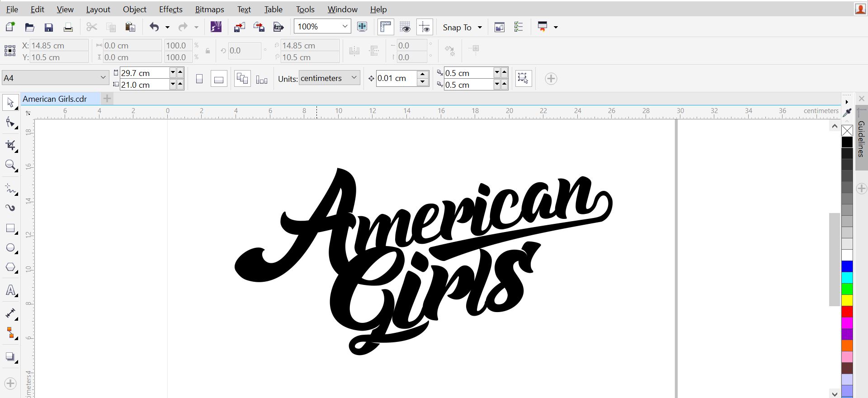868x398 pixels.
Task: Switch to the American Girls.cdr tab
Action: pos(55,99)
